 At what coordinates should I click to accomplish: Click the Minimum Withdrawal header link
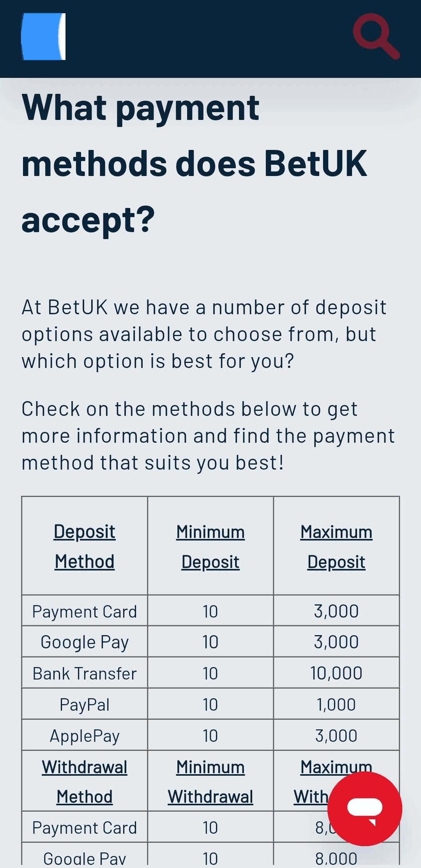(210, 782)
